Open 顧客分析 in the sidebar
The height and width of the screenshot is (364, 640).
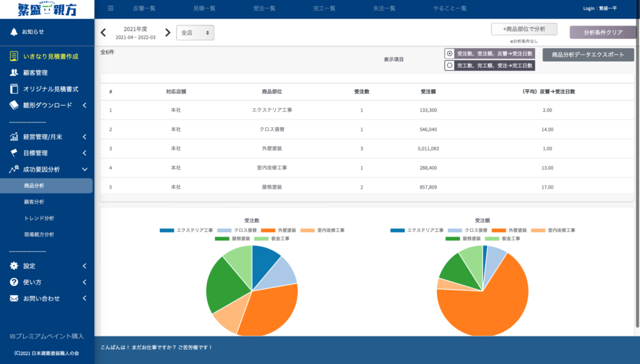pos(34,202)
